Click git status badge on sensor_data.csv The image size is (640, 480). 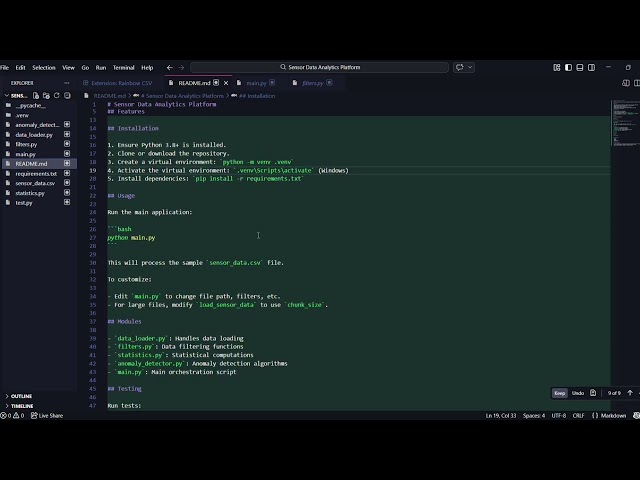click(67, 183)
